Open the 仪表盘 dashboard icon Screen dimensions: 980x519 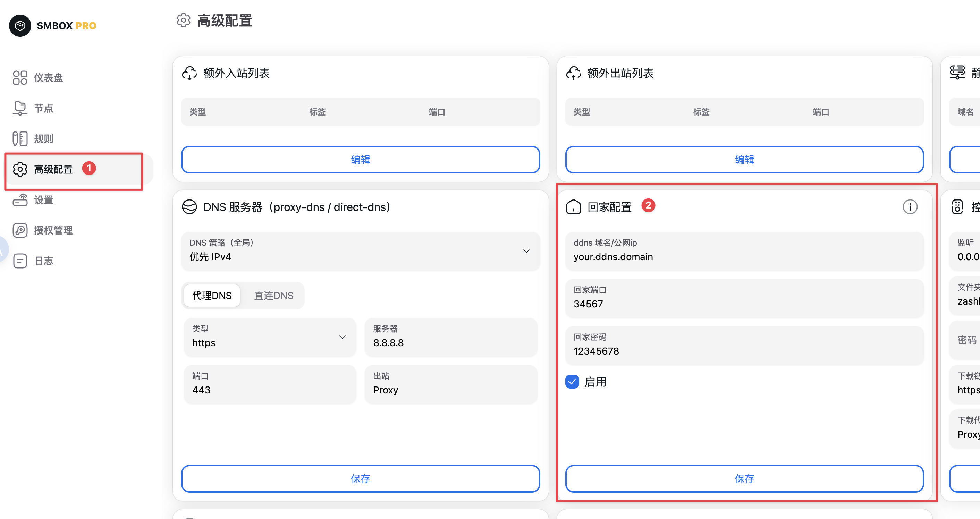[20, 78]
